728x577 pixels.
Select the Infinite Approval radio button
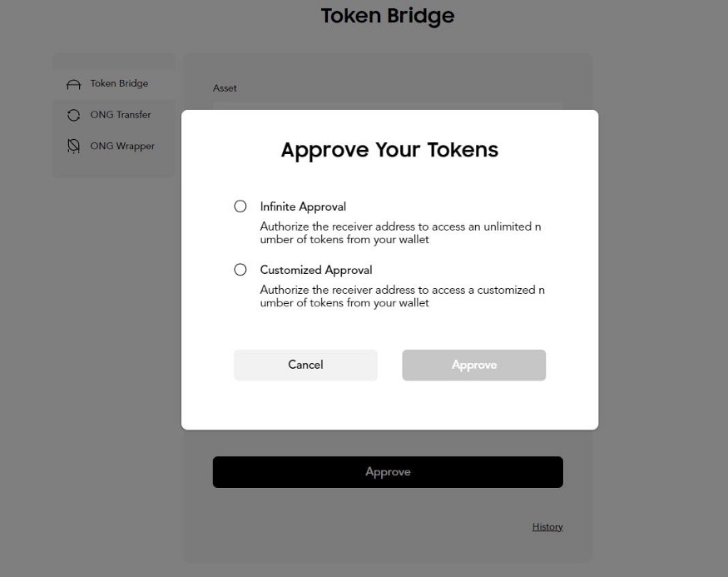tap(240, 206)
